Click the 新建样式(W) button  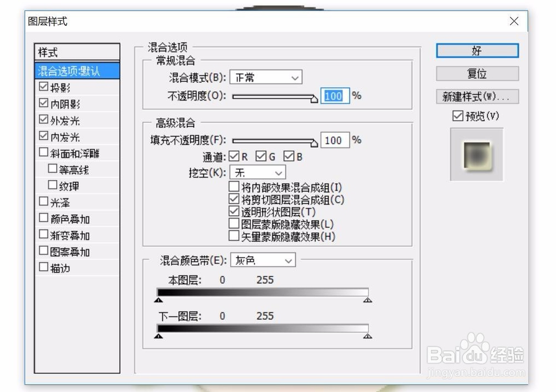point(476,96)
